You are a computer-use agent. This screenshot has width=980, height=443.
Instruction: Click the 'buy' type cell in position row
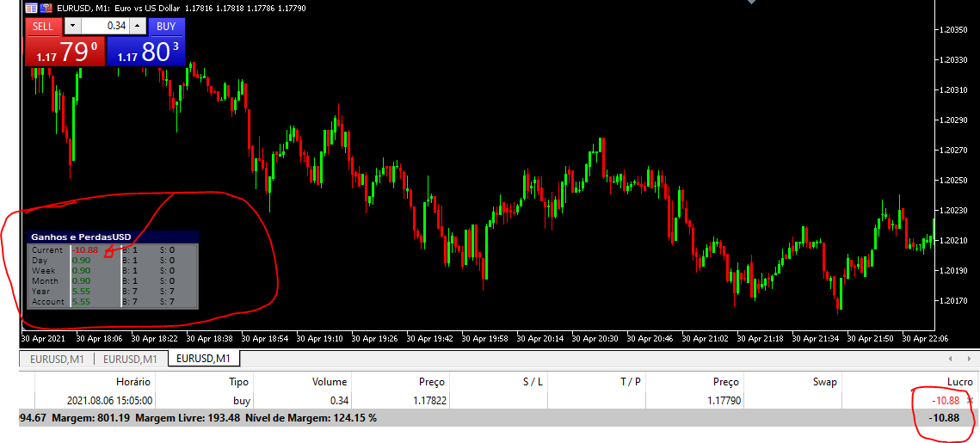(x=241, y=401)
